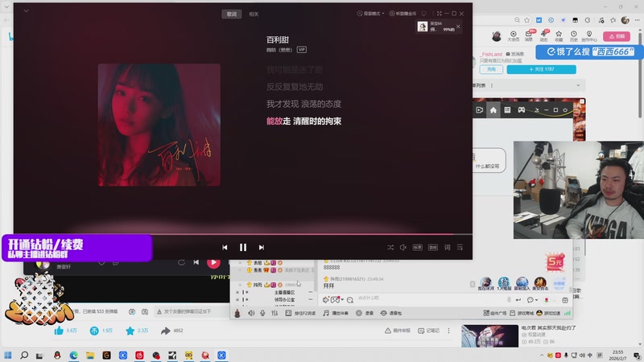Image resolution: width=644 pixels, height=362 pixels.
Task: Click the pink 投稿 upload button
Action: pyautogui.click(x=617, y=36)
